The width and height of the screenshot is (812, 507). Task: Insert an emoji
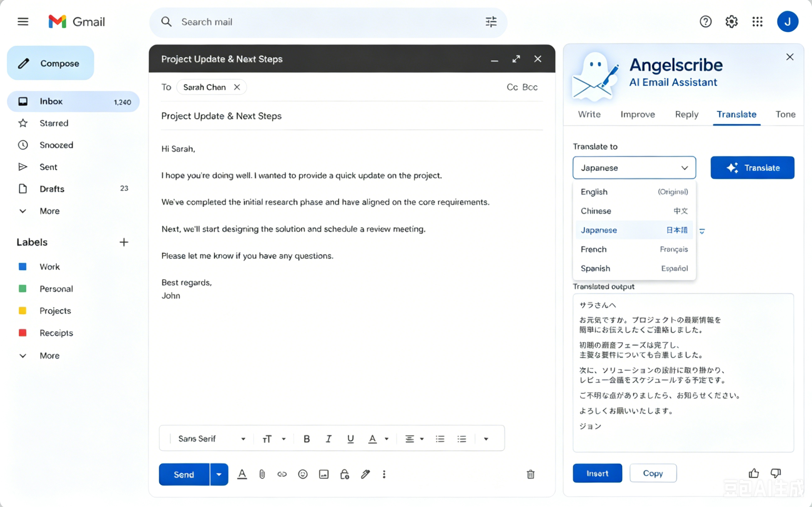pos(303,474)
